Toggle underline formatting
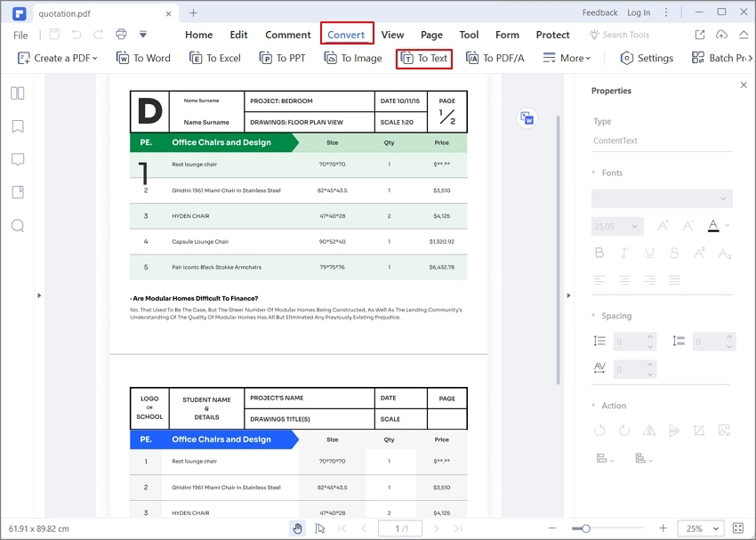Viewport: 756px width, 540px height. [x=647, y=253]
